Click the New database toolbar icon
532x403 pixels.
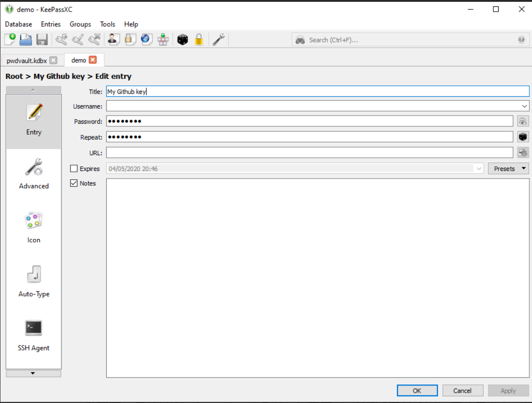coord(10,40)
